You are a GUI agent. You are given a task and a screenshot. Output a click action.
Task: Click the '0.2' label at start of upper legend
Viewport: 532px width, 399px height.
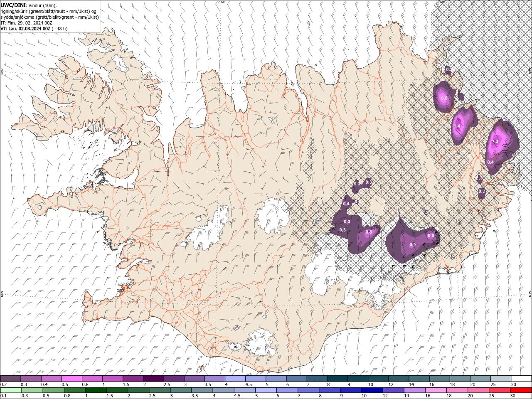(x=3, y=384)
